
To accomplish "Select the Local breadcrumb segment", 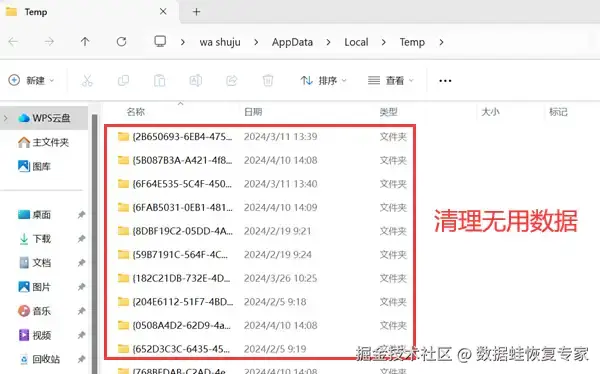I will (356, 42).
